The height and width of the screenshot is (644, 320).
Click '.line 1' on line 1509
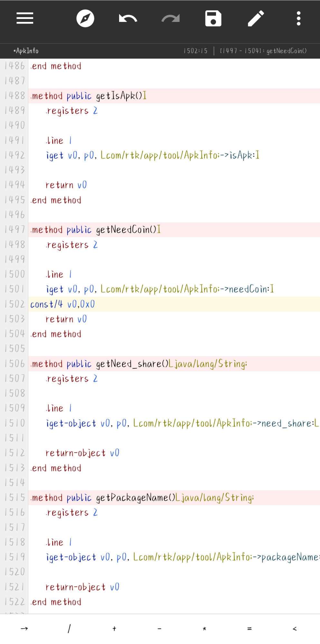pos(59,408)
